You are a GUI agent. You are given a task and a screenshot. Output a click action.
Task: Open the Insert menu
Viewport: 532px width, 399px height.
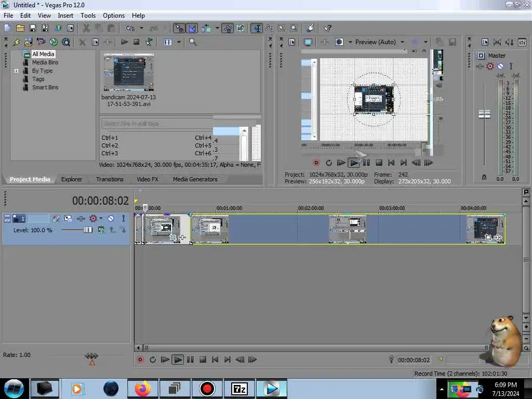(x=65, y=16)
